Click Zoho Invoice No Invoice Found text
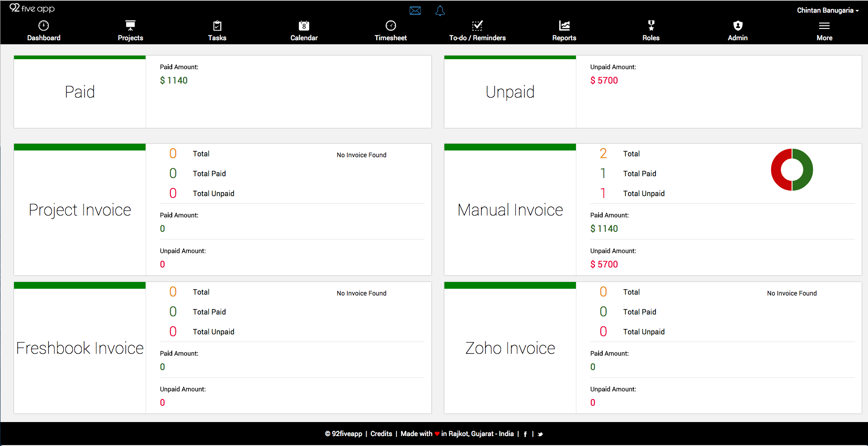Screen dimensions: 868x446 pos(792,293)
